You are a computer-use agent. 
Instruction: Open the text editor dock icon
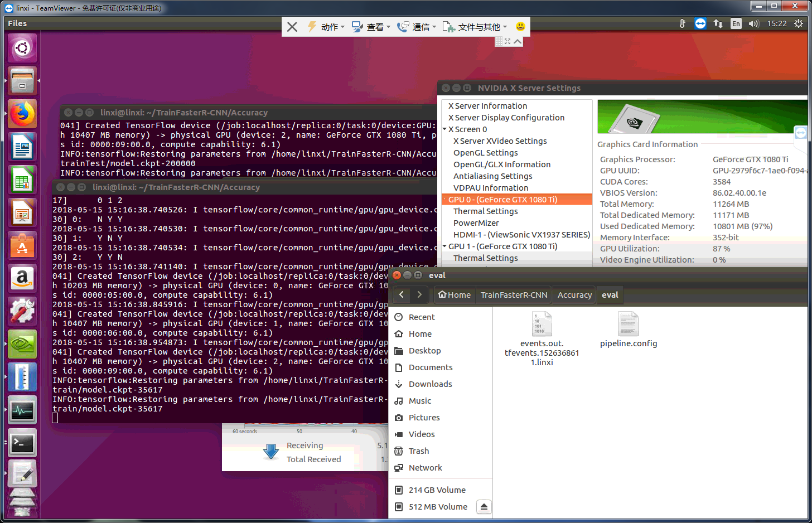22,474
